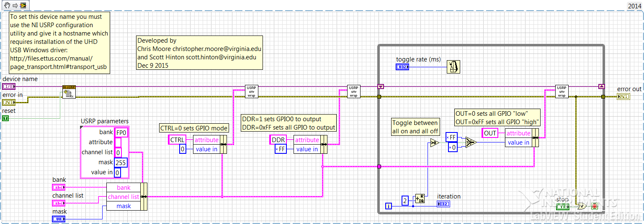Select the 'channel list' element of the bundle node
This screenshot has height=224, width=644.
click(124, 197)
